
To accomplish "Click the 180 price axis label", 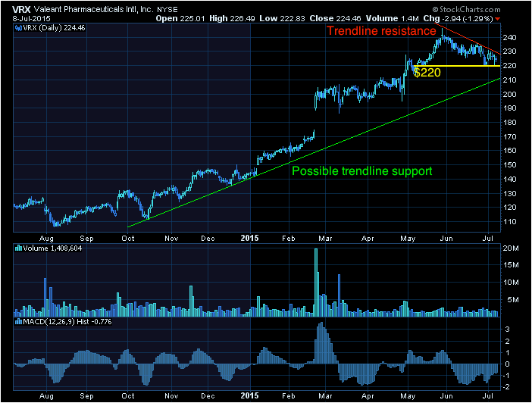I will tap(509, 123).
